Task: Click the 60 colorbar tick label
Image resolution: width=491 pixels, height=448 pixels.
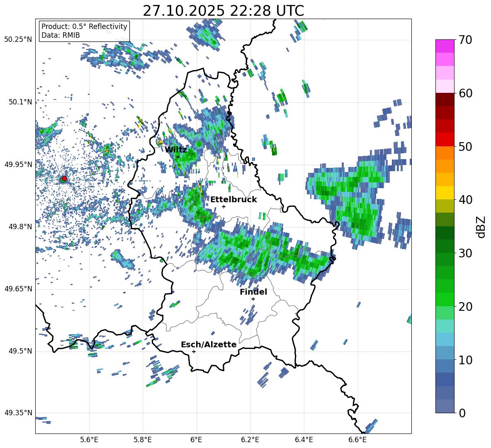Action: pos(465,93)
